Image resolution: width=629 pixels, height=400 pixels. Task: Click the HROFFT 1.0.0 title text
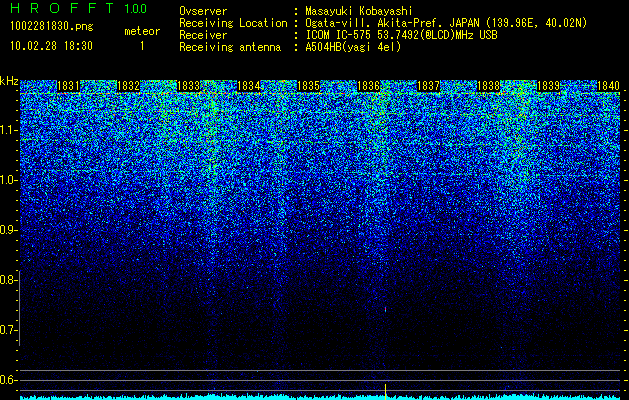point(78,8)
